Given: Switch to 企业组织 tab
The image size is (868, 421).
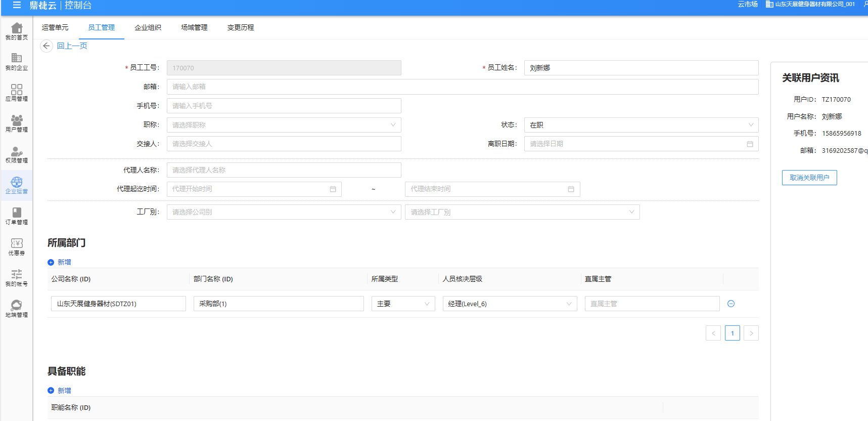Looking at the screenshot, I should tap(148, 27).
